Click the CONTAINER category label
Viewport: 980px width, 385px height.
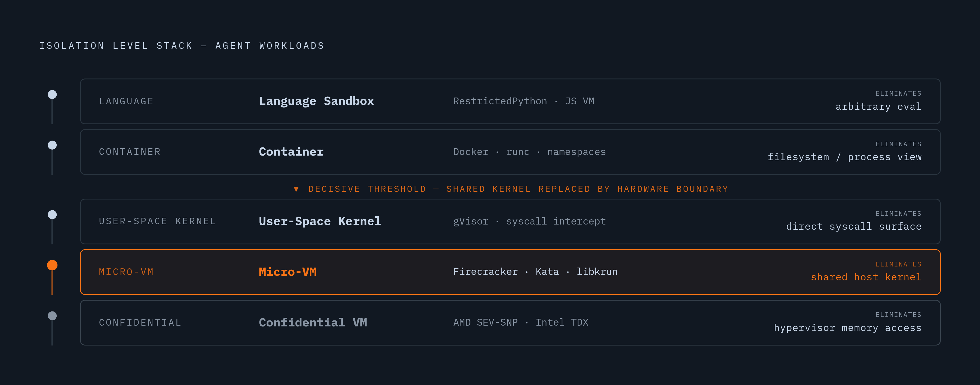click(130, 152)
